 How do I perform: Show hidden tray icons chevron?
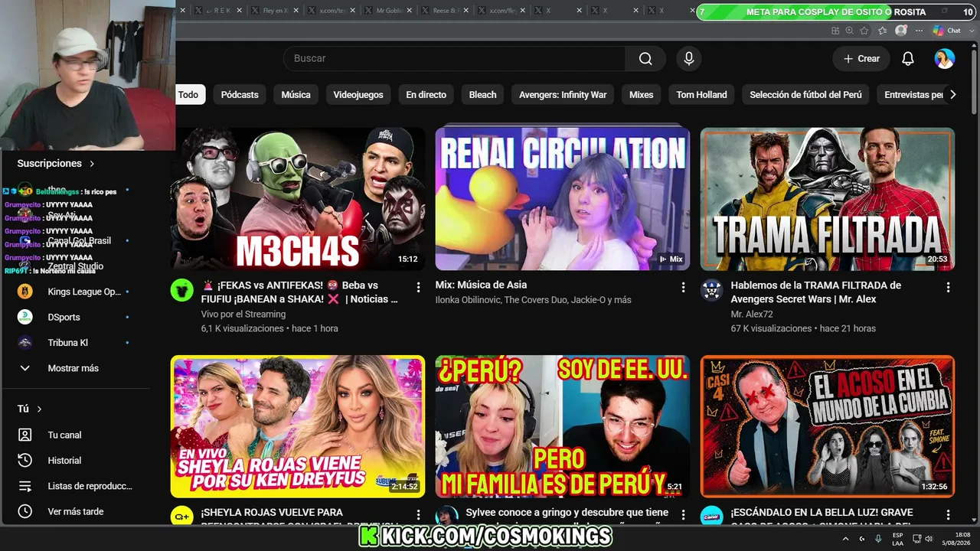pos(845,539)
